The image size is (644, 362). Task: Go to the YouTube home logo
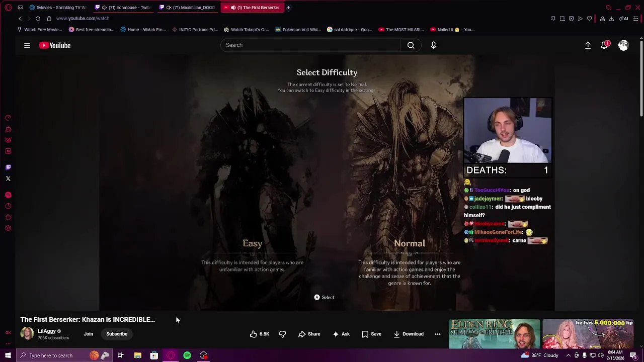click(x=55, y=45)
